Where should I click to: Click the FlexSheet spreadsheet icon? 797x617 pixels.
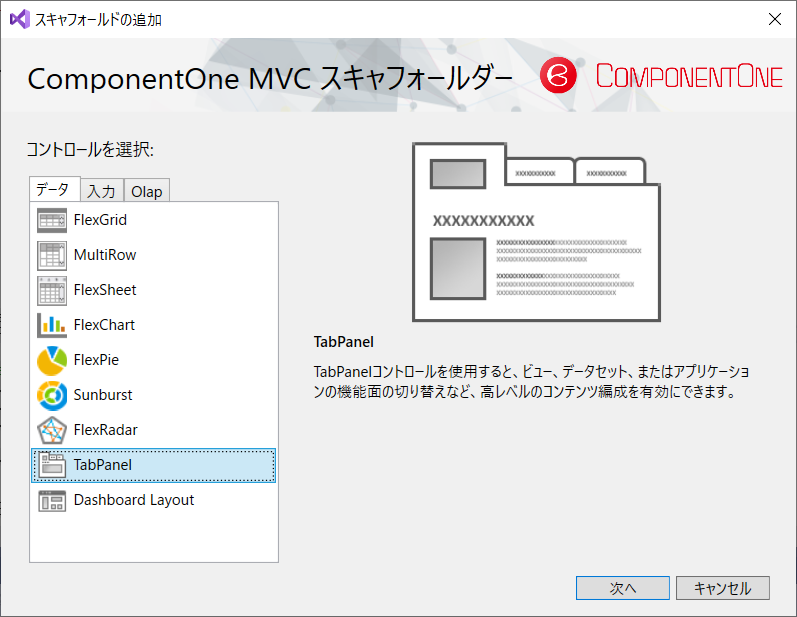click(52, 290)
